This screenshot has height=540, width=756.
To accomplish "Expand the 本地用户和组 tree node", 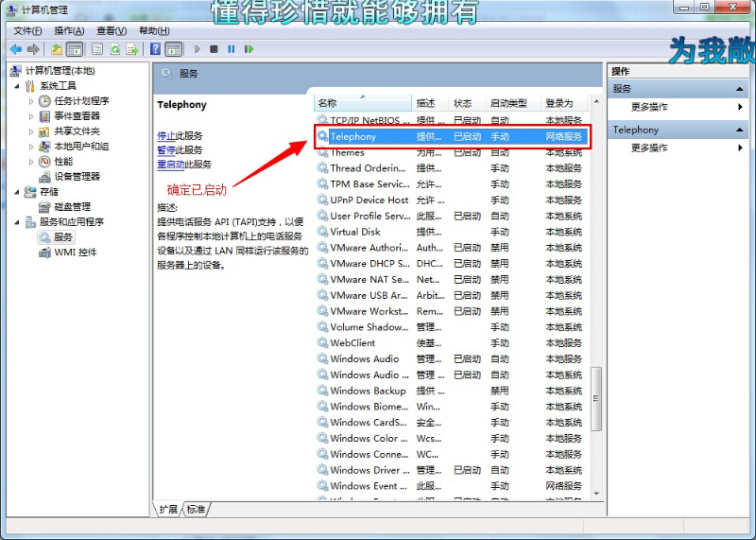I will [31, 147].
